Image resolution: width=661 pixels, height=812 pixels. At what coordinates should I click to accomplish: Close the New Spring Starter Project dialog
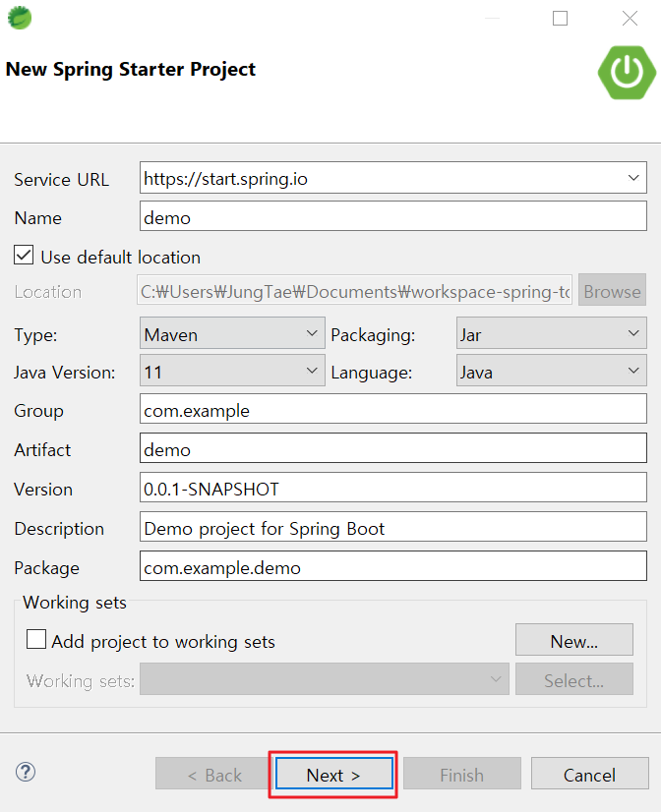(630, 18)
